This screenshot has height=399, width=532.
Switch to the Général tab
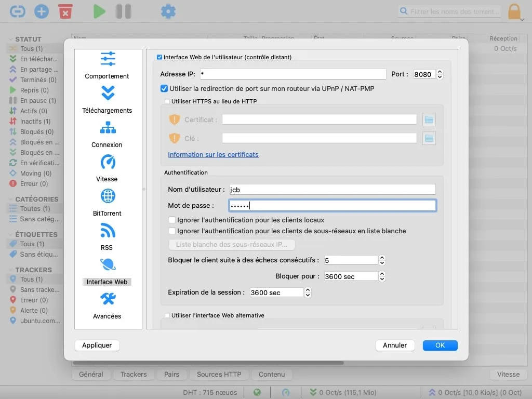91,374
